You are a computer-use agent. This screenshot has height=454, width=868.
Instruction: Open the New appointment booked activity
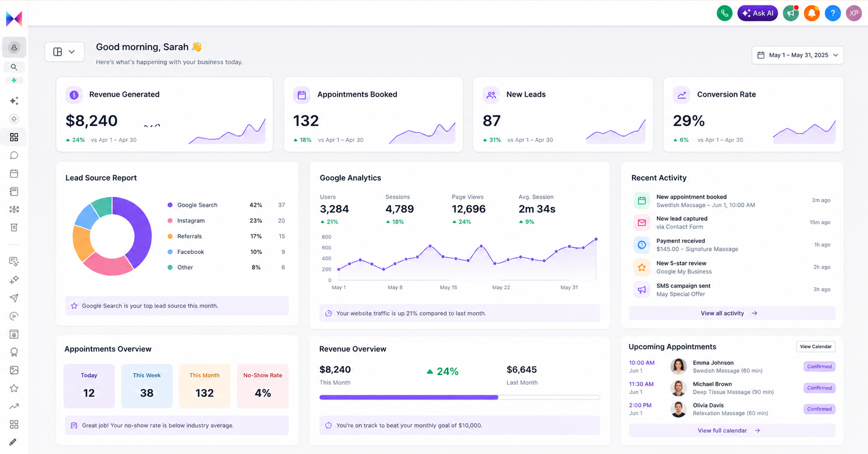coord(732,201)
